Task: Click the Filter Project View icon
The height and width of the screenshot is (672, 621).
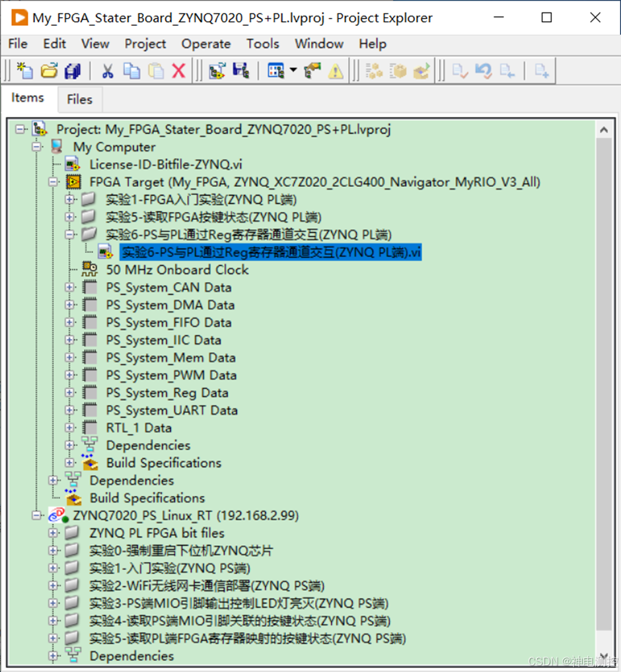Action: pyautogui.click(x=275, y=71)
